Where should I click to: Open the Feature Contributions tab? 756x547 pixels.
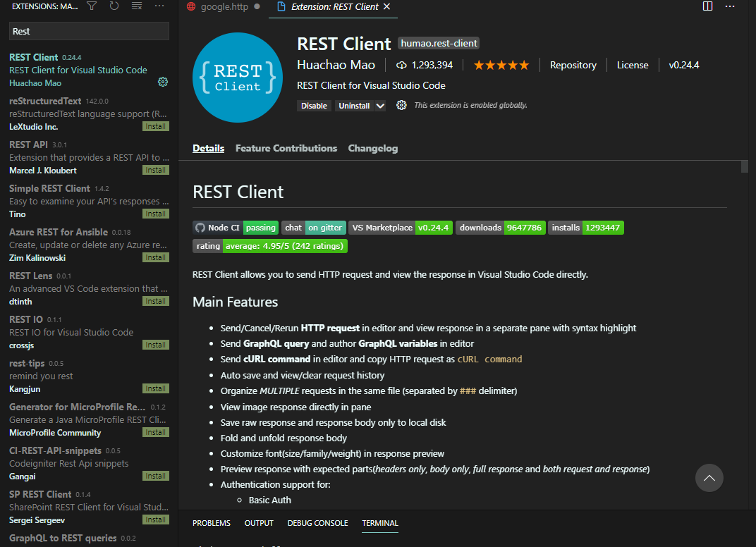(x=286, y=149)
